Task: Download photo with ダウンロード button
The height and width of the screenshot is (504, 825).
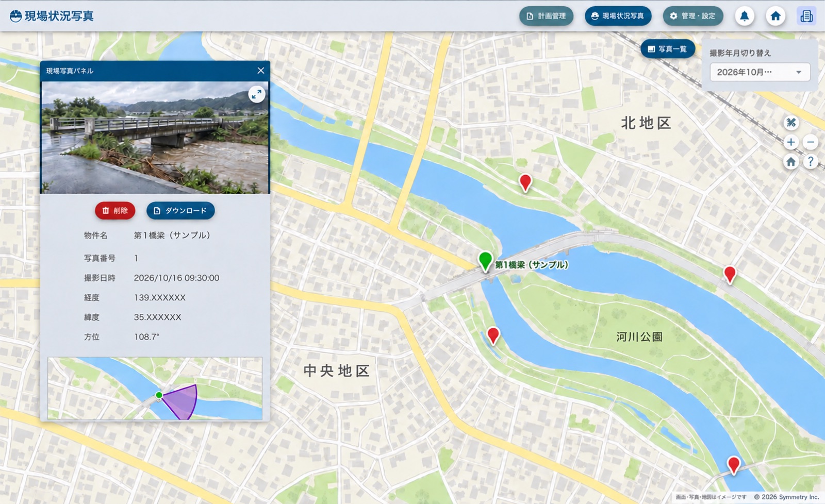Action: [x=180, y=210]
